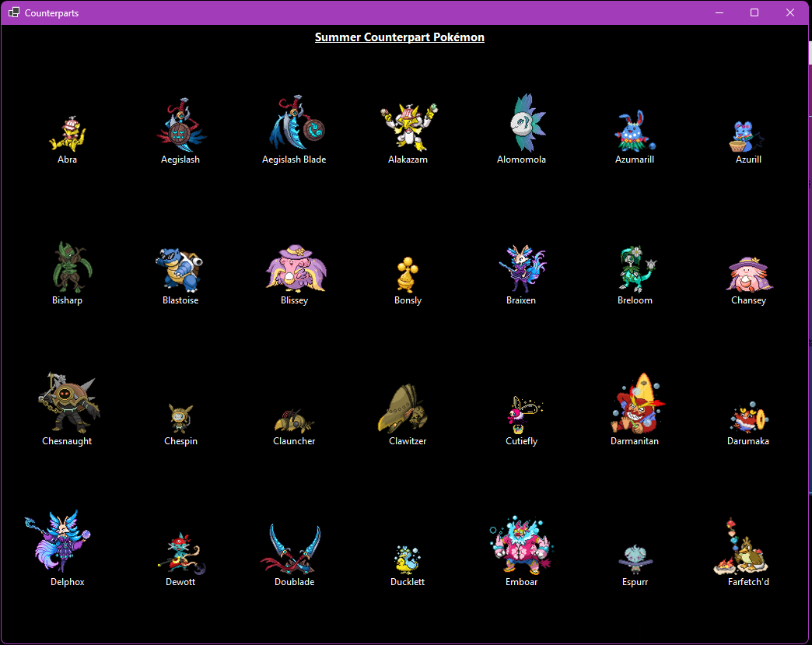812x645 pixels.
Task: Click the Doublade name label
Action: [294, 582]
